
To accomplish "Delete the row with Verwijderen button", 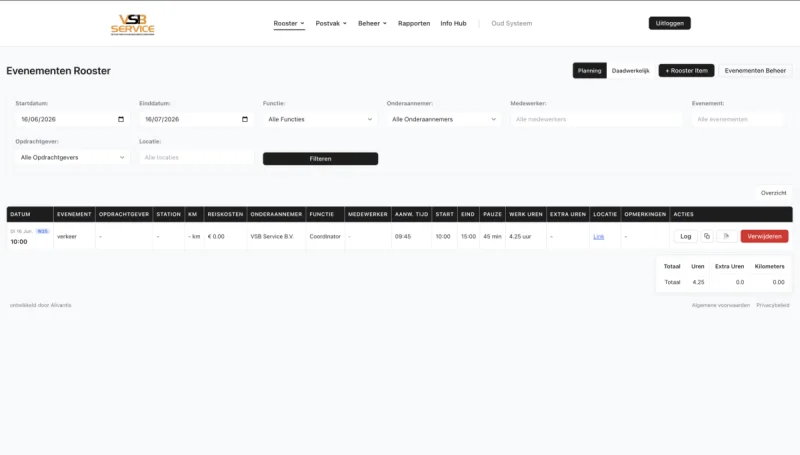I will (764, 236).
